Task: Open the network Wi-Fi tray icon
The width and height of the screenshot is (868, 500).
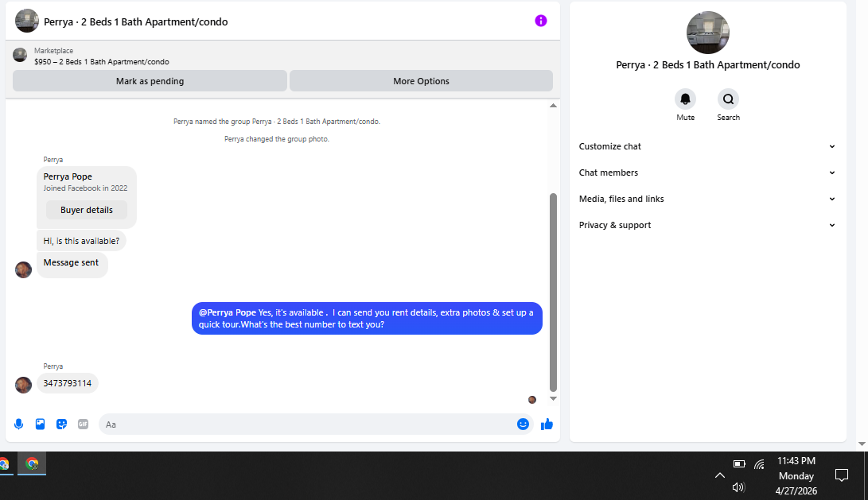Action: (x=760, y=464)
